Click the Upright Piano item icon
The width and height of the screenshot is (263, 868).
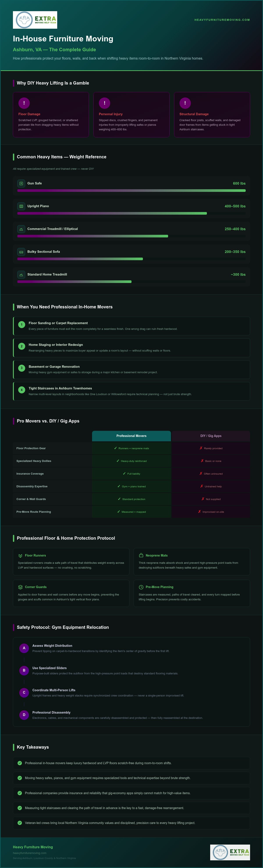(21, 206)
